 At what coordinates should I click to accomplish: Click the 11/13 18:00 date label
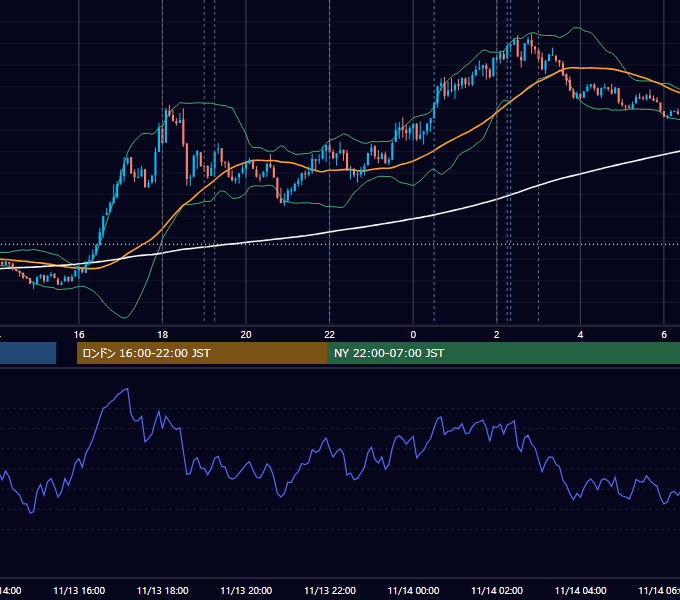click(163, 591)
